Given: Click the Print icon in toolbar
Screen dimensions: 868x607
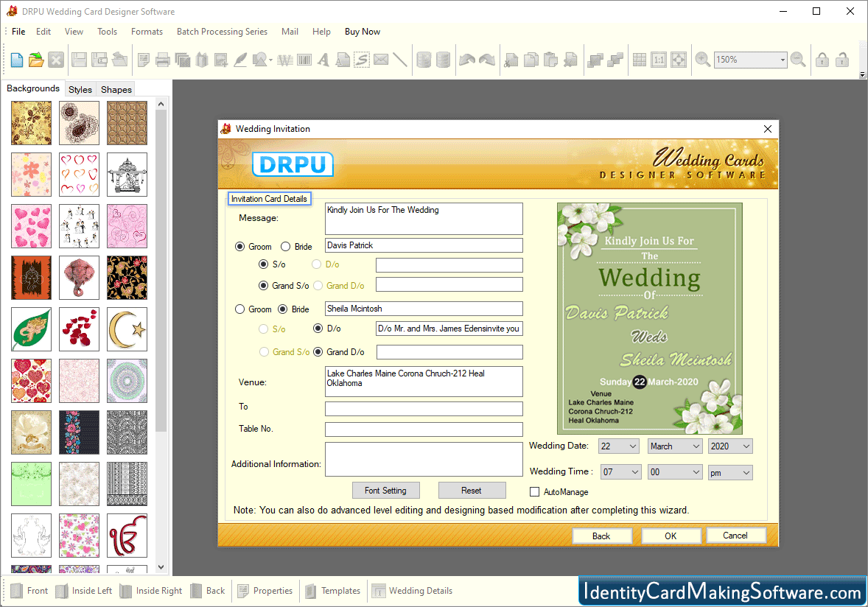Looking at the screenshot, I should 163,60.
